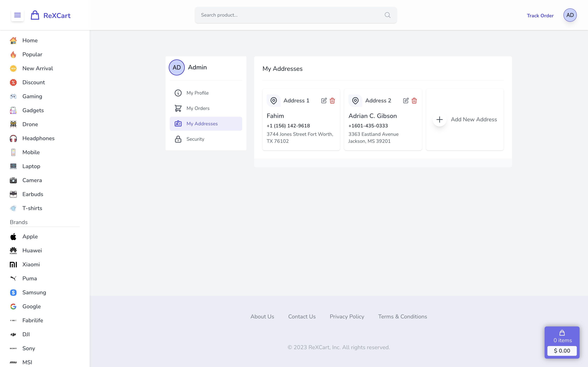Open the AD user avatar menu
Viewport: 588px width, 367px height.
(570, 15)
